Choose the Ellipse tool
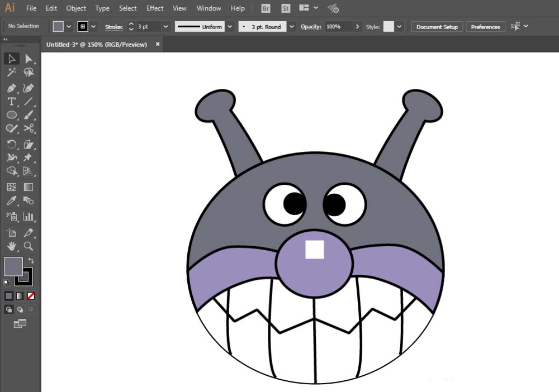This screenshot has height=392, width=559. (x=11, y=115)
